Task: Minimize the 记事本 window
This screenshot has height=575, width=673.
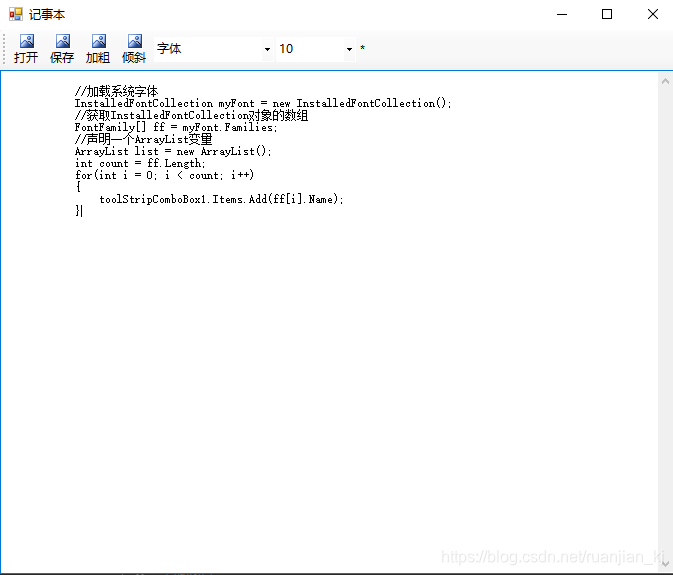Action: tap(562, 14)
